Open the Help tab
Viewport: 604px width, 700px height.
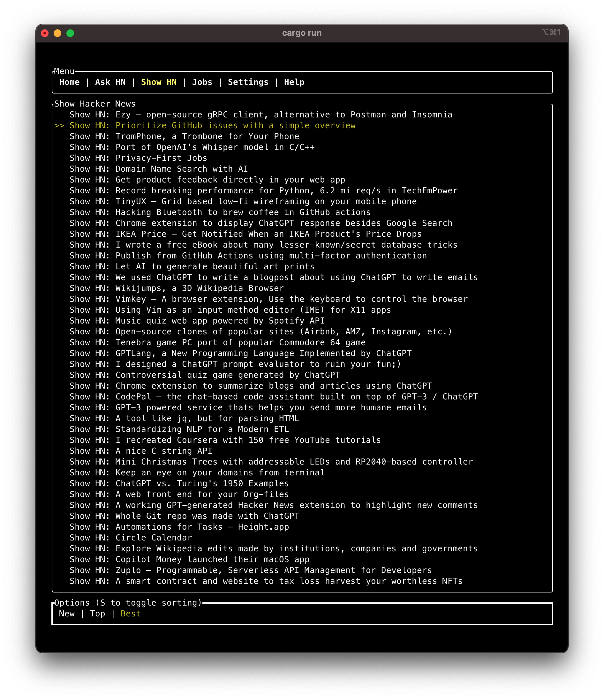click(x=294, y=82)
